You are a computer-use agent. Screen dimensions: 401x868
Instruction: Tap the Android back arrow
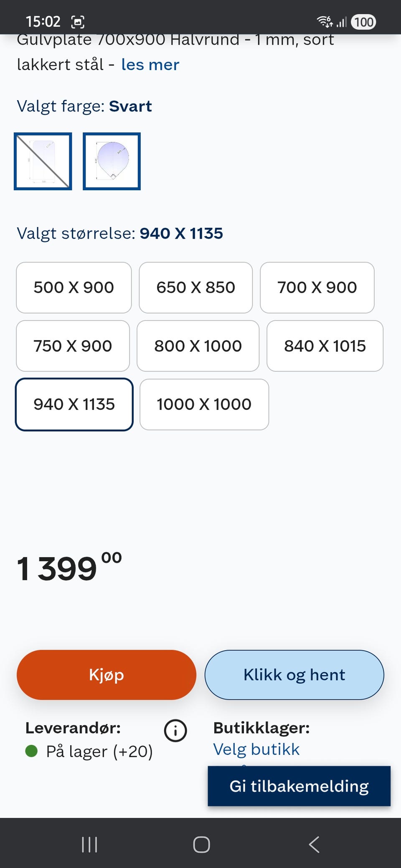pos(314,844)
